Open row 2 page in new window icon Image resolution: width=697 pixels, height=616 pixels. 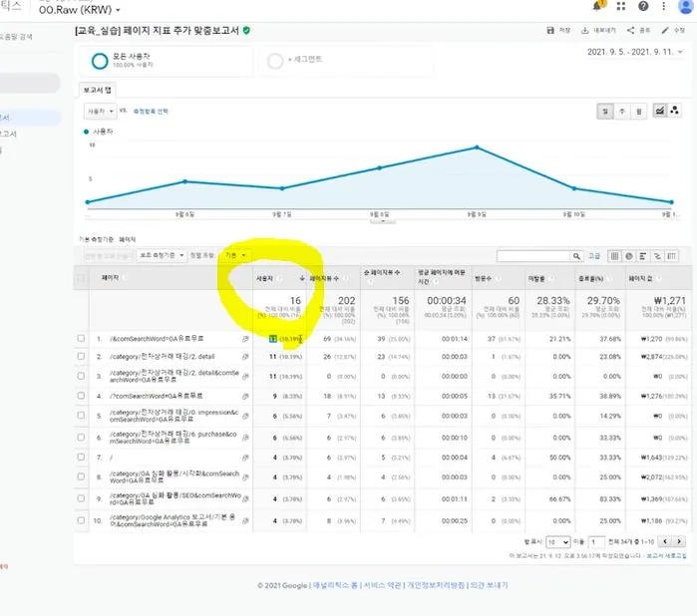point(245,357)
